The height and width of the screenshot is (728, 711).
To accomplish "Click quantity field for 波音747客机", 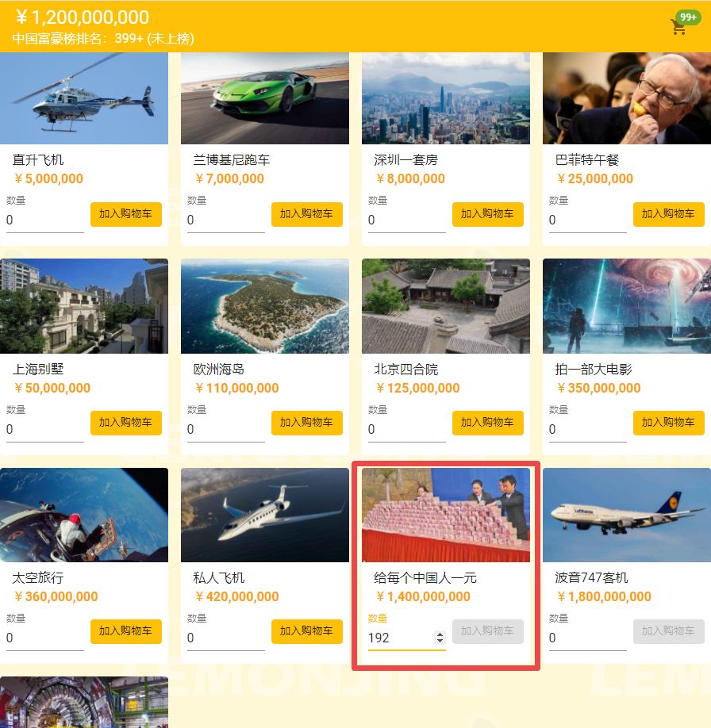I will 587,638.
